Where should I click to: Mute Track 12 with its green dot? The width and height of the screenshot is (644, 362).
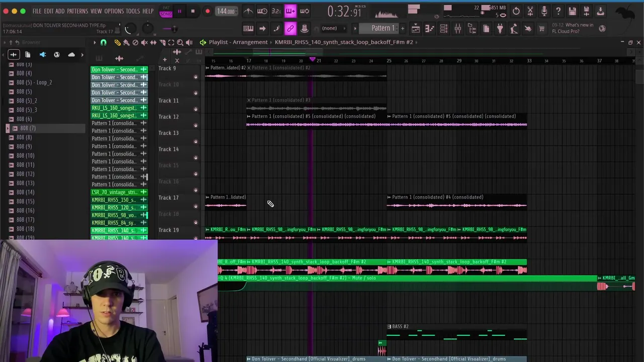click(196, 125)
